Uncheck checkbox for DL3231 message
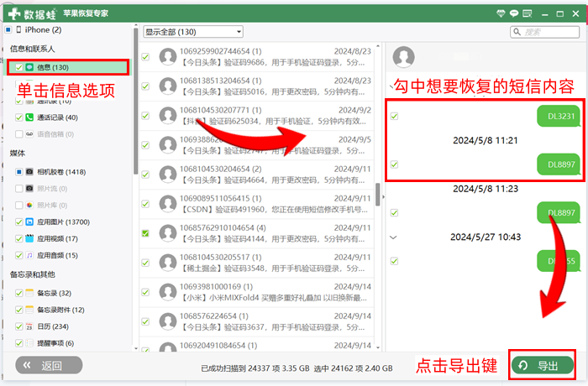 click(394, 116)
